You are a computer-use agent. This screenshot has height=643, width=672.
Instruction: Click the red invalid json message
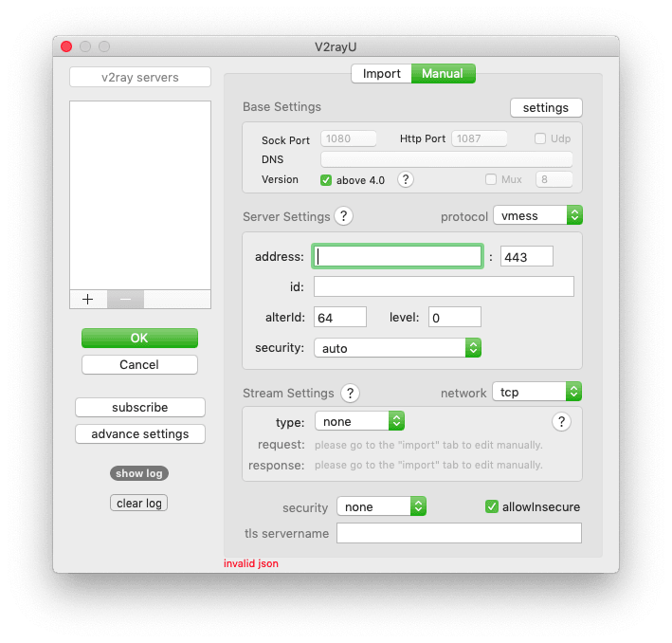(251, 563)
